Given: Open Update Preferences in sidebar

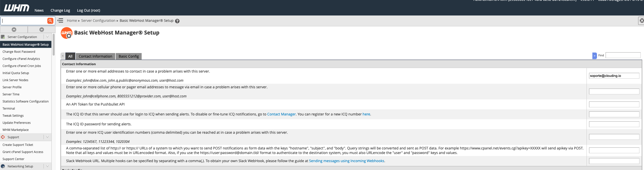Looking at the screenshot, I should pyautogui.click(x=17, y=123).
